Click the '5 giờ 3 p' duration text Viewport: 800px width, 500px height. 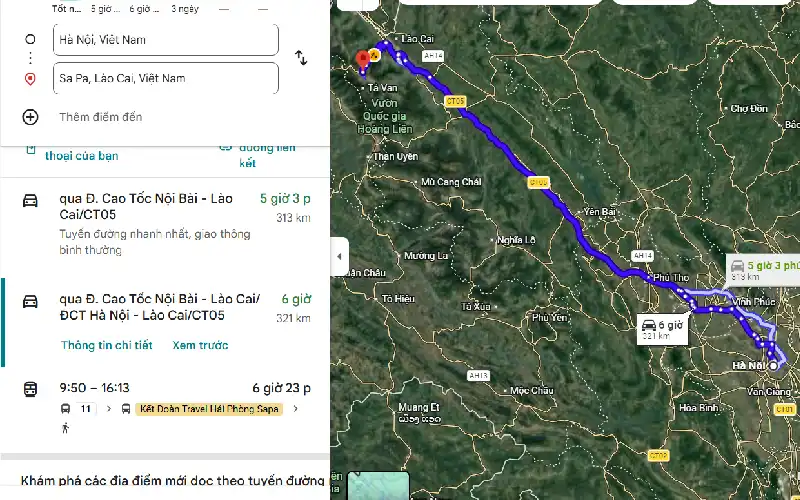click(285, 198)
